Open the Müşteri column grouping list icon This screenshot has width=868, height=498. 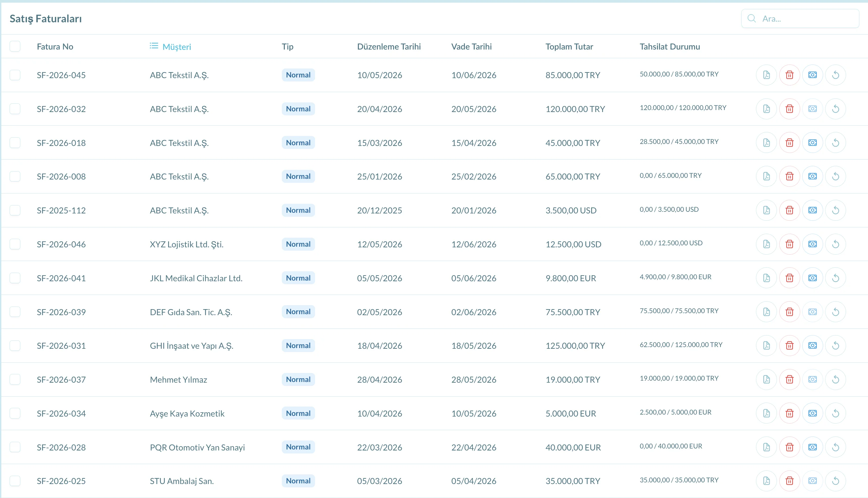click(154, 46)
